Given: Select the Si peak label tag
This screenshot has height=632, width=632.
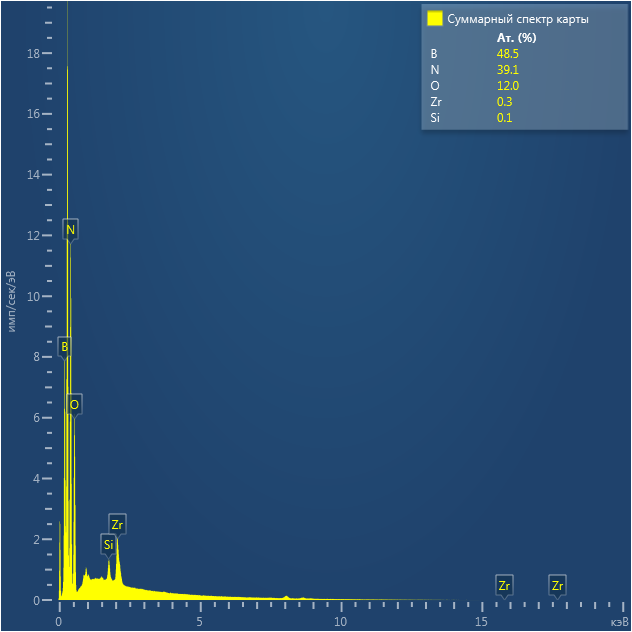Looking at the screenshot, I should coord(108,545).
